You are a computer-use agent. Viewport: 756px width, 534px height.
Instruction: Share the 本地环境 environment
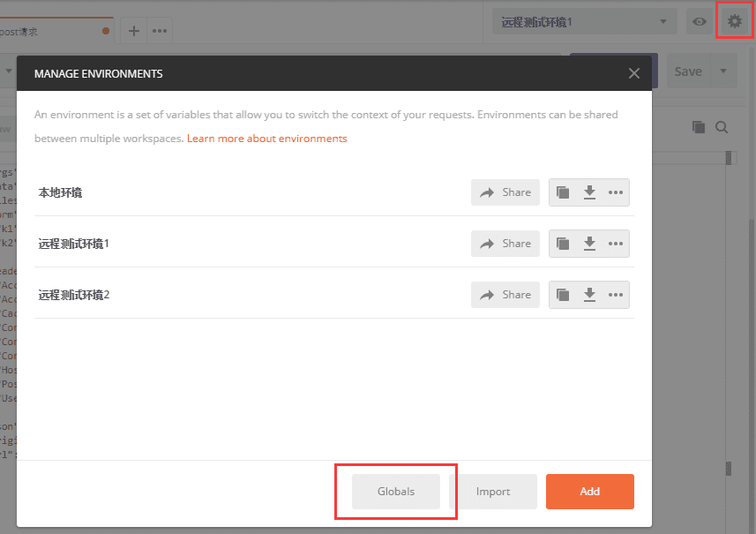coord(505,192)
